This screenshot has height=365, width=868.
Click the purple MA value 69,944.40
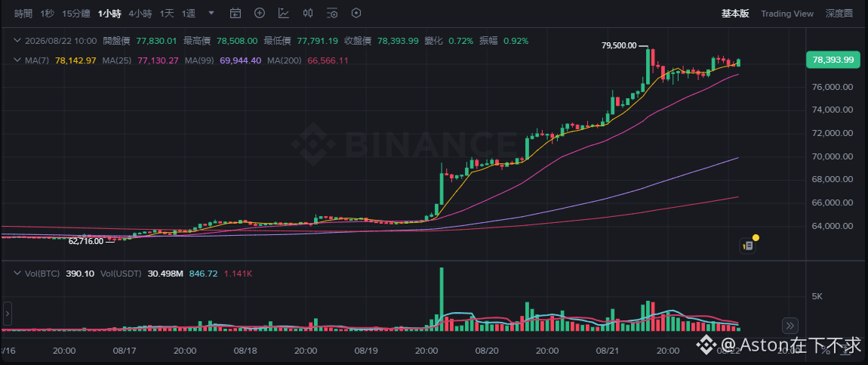(x=240, y=60)
